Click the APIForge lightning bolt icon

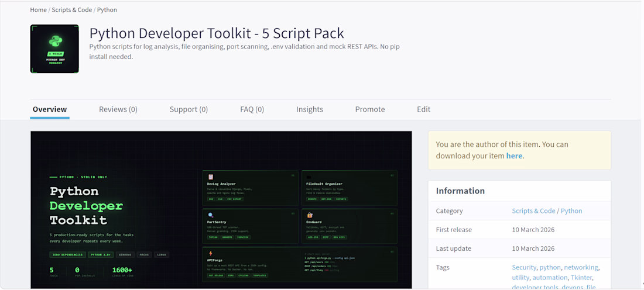(x=211, y=253)
